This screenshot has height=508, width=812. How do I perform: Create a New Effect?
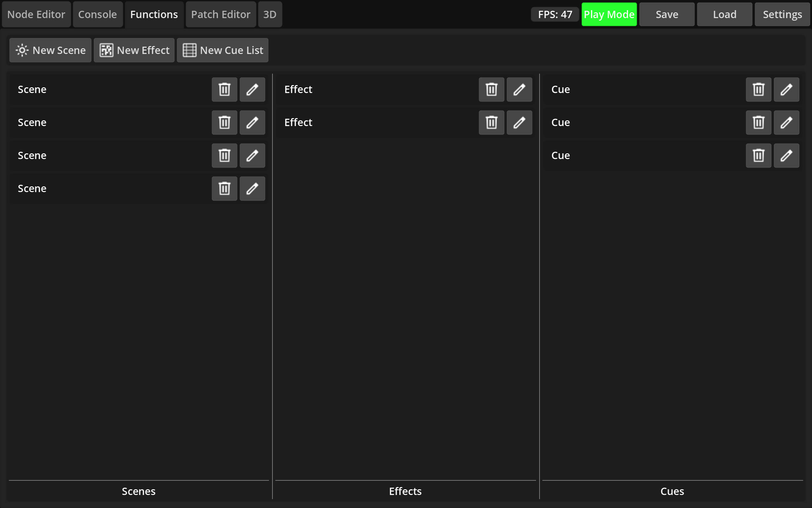click(134, 50)
